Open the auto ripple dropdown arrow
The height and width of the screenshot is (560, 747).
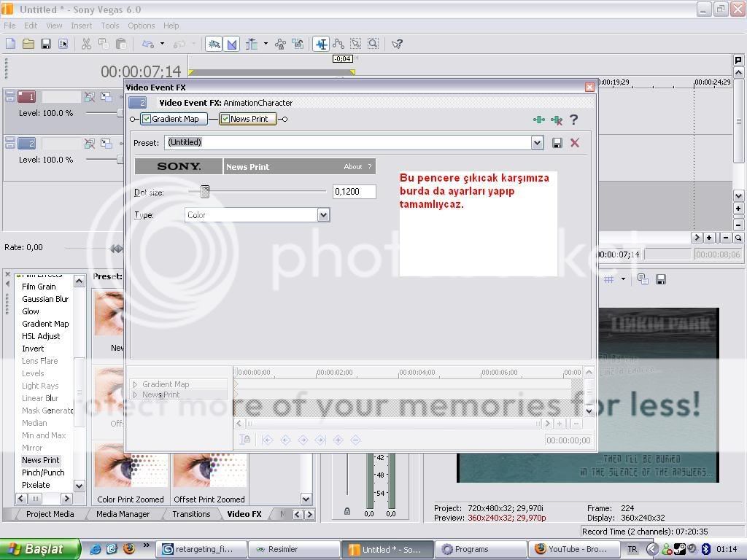[266, 44]
